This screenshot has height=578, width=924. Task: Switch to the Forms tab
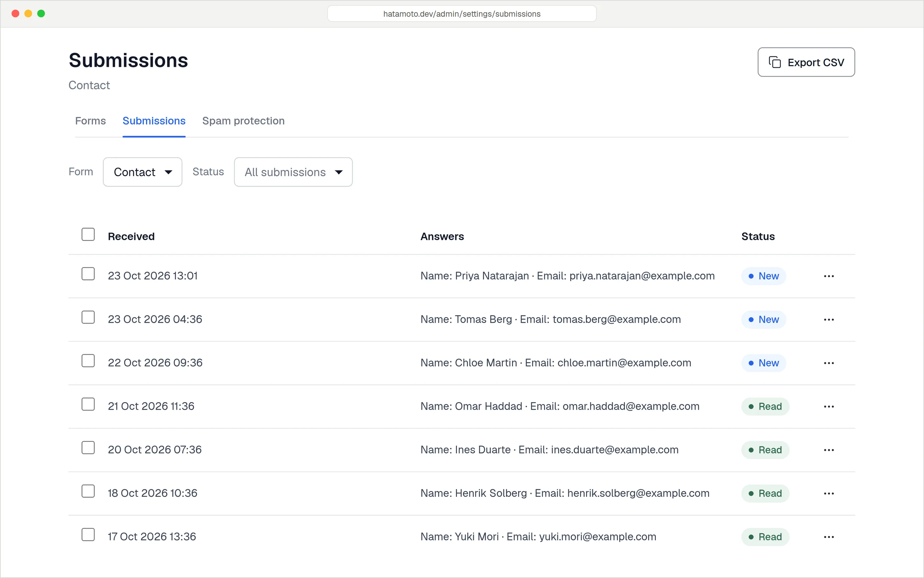[90, 121]
